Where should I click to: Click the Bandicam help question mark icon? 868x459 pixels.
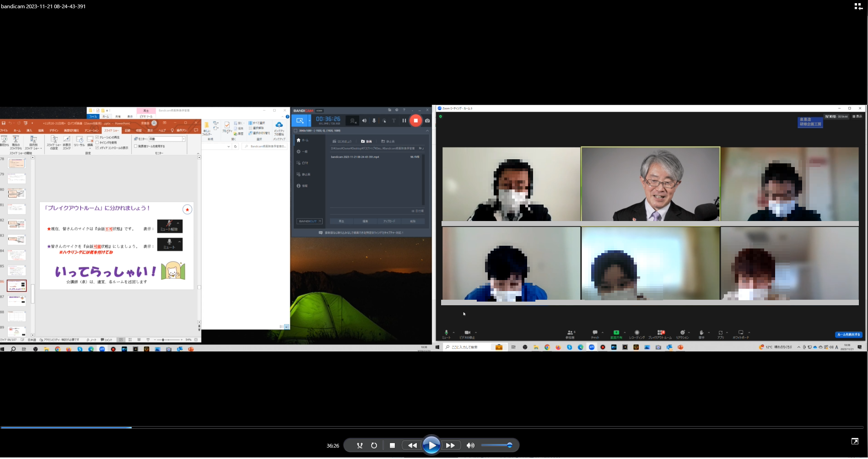(404, 110)
